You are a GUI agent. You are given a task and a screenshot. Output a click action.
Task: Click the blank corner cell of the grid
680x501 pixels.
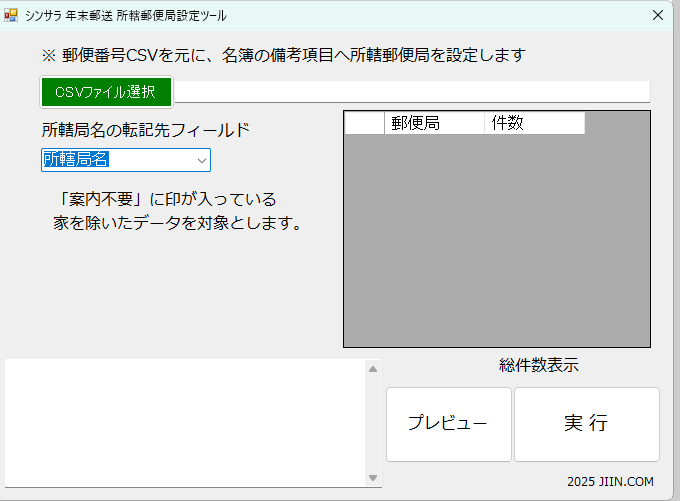click(x=364, y=123)
